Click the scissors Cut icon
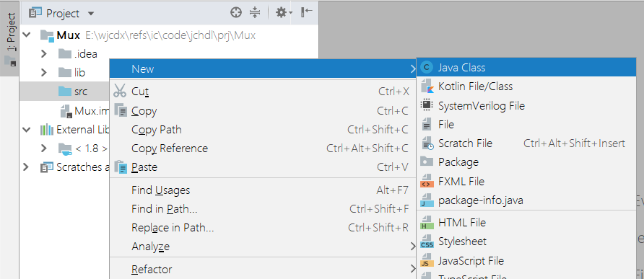The image size is (644, 279). (120, 91)
